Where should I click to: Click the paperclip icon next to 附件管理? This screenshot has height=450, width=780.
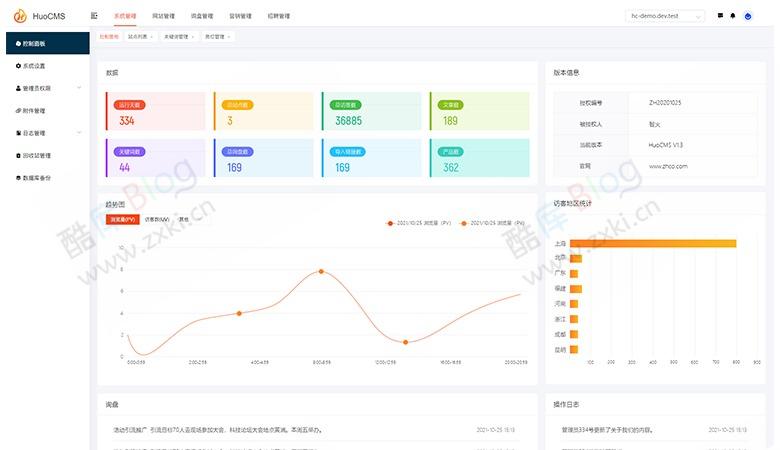[x=18, y=110]
